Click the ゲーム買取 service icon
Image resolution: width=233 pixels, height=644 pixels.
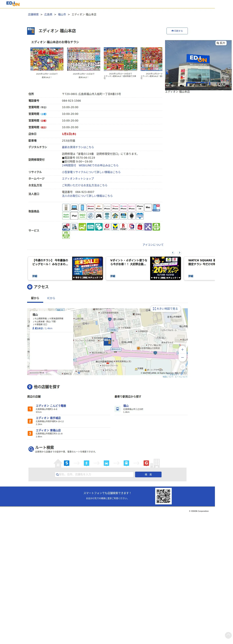66,227
